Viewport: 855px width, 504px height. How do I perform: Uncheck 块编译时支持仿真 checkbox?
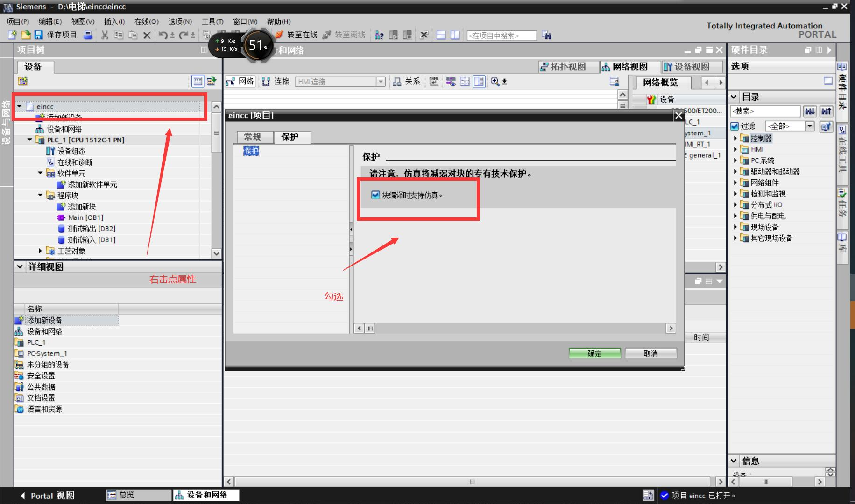click(375, 196)
